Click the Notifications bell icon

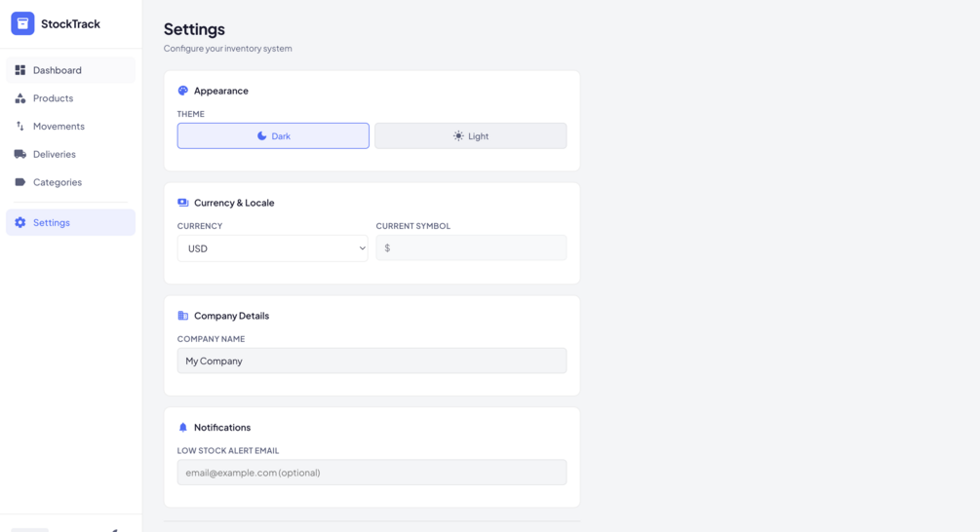[x=182, y=428]
